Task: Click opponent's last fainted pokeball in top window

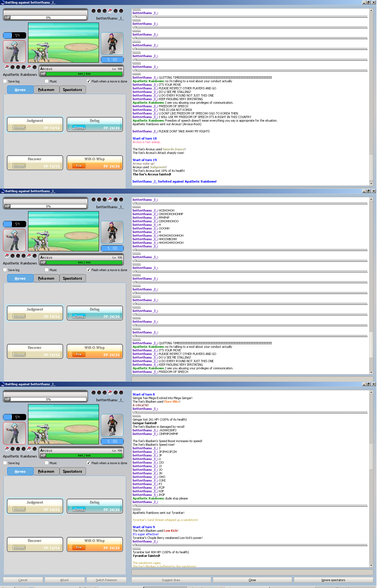Action: (x=121, y=11)
